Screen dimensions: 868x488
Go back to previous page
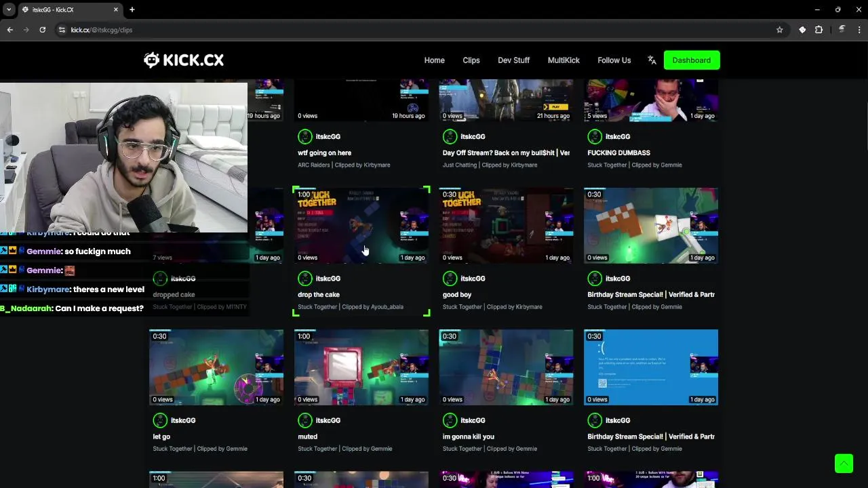point(9,30)
